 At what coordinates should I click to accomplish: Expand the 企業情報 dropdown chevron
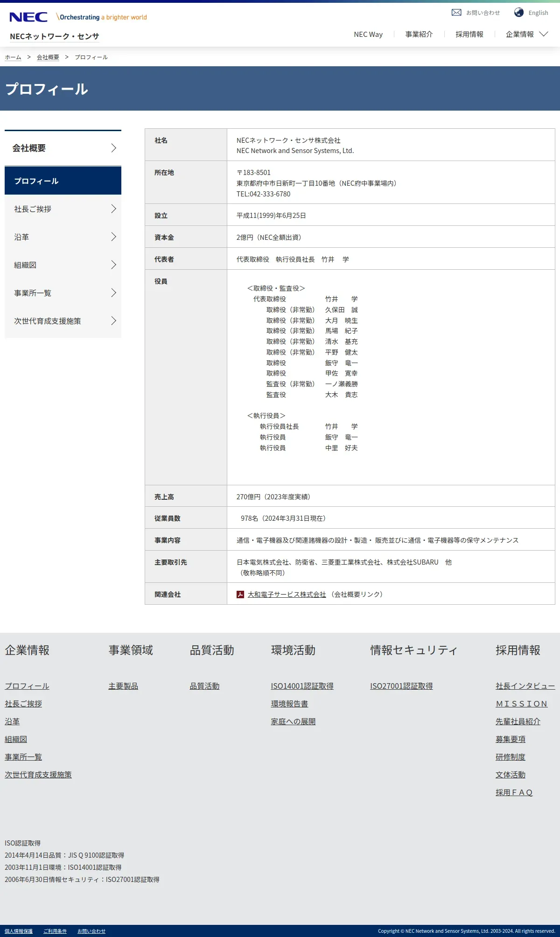tap(544, 34)
